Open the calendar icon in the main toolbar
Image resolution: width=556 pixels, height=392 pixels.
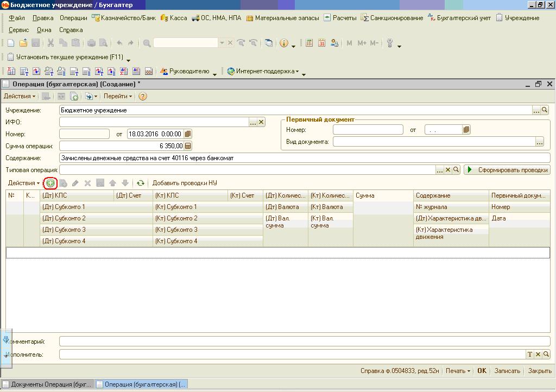pos(321,43)
